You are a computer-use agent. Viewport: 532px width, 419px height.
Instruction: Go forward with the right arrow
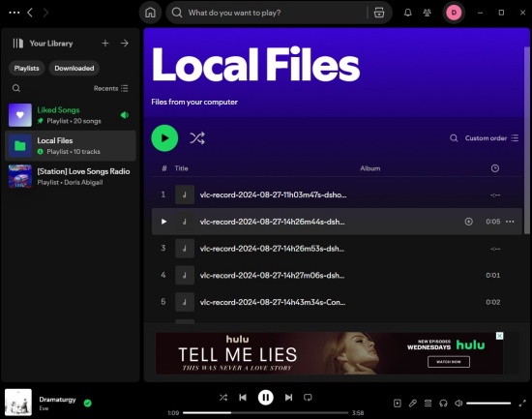click(45, 13)
